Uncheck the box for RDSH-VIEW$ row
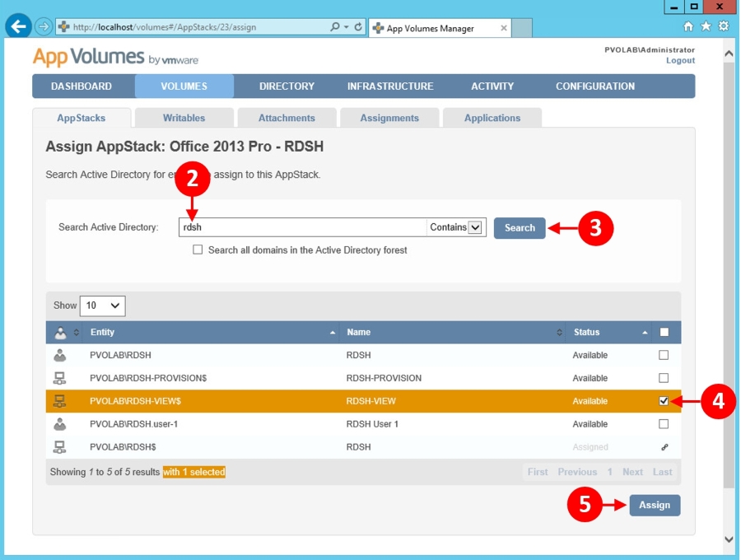Screen dimensions: 741x560 tap(664, 401)
